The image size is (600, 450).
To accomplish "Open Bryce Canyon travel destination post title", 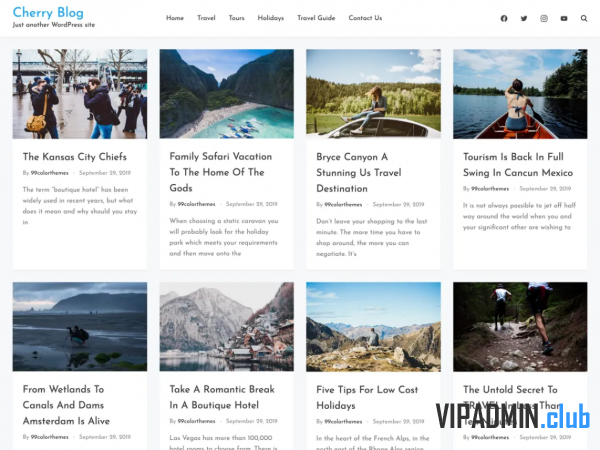I will [359, 173].
